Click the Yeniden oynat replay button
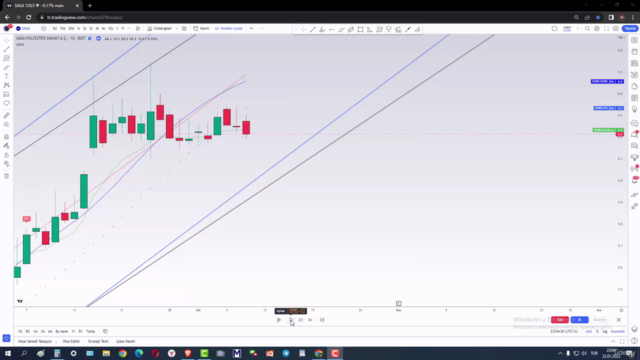The height and width of the screenshot is (360, 640). tap(229, 29)
